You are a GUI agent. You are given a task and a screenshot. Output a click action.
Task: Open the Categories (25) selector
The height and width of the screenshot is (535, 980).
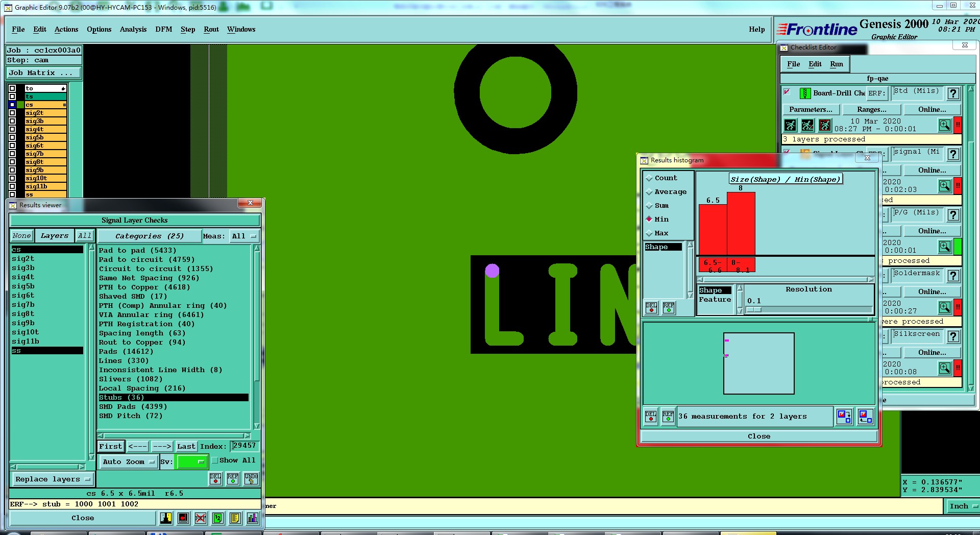[149, 236]
